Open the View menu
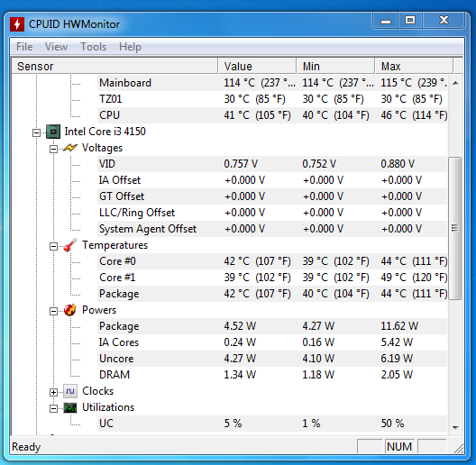Viewport: 476px width, 465px height. coord(56,47)
